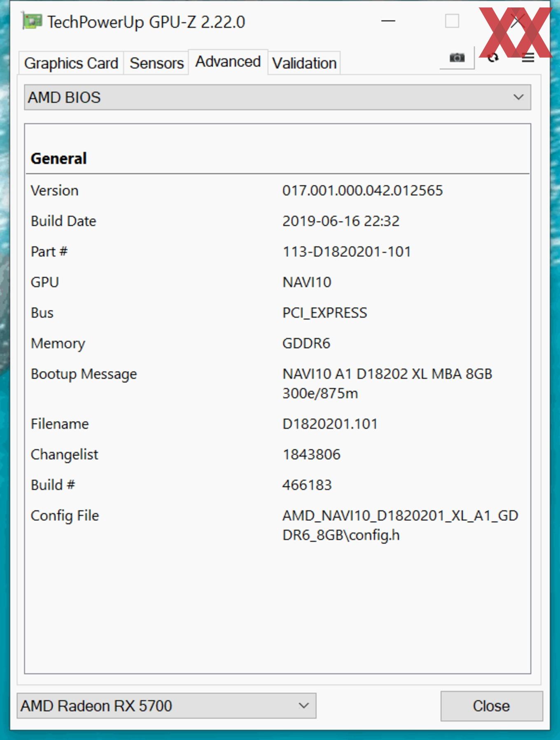Select the General section header
560x740 pixels.
point(58,159)
